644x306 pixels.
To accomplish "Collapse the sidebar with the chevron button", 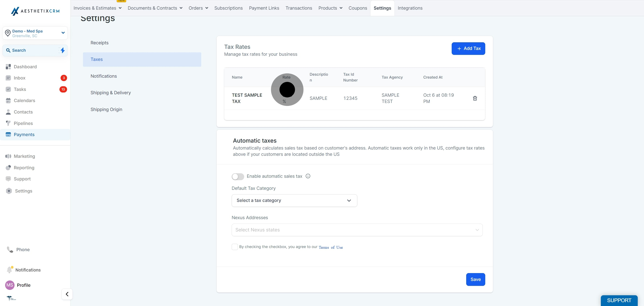I will tap(67, 294).
